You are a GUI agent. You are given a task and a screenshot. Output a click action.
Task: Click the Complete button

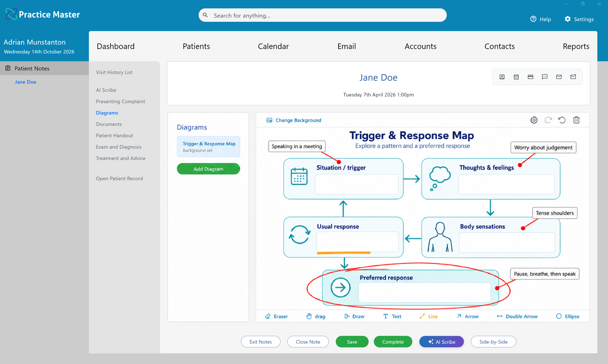coord(393,342)
